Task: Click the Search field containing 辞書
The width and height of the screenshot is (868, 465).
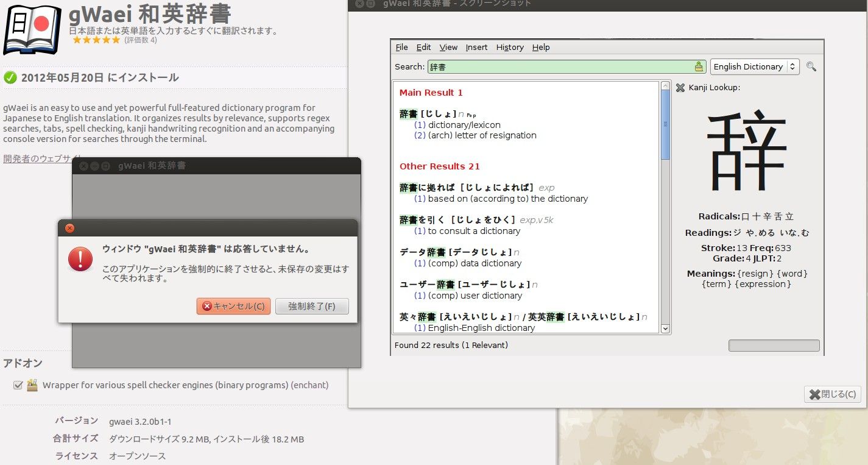Action: [566, 66]
